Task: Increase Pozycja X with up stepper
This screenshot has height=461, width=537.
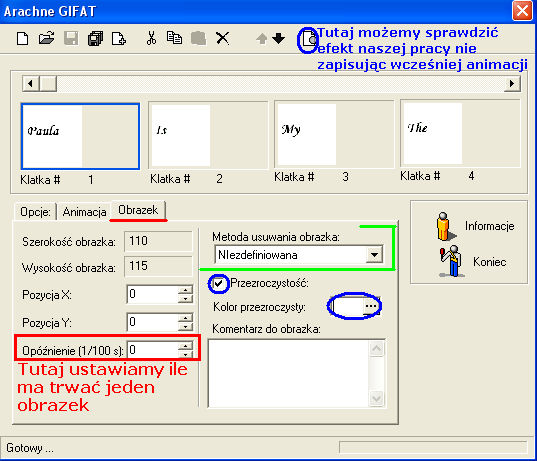Action: click(x=185, y=290)
